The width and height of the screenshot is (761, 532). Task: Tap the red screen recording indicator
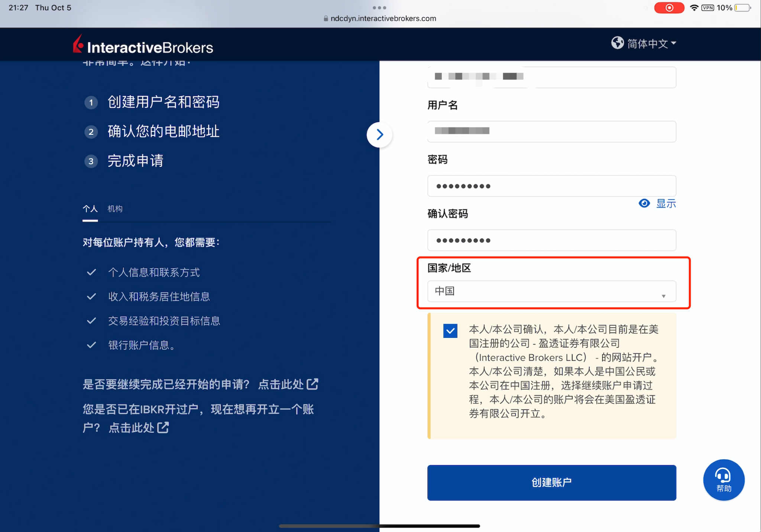pos(669,8)
